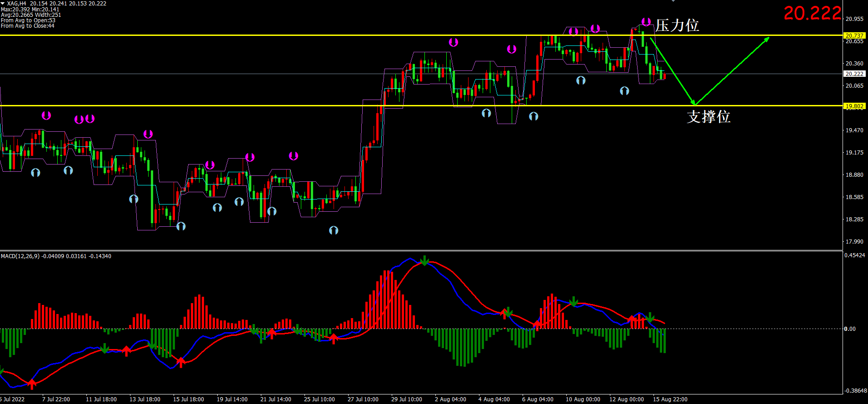Click the yellow 19.802 price tag
868x404 pixels.
[854, 106]
